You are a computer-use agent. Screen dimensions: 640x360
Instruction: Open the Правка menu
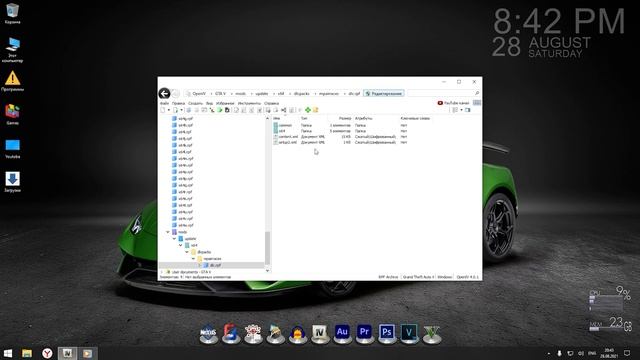178,103
